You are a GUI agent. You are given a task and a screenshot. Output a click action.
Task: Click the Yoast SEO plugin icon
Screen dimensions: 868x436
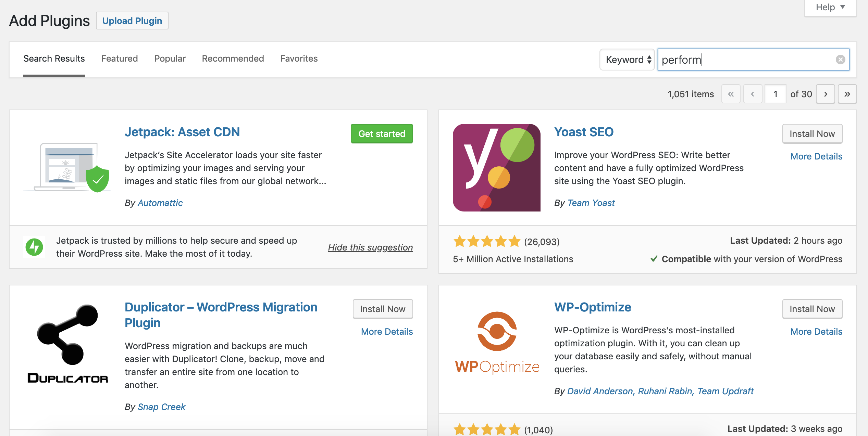[496, 168]
